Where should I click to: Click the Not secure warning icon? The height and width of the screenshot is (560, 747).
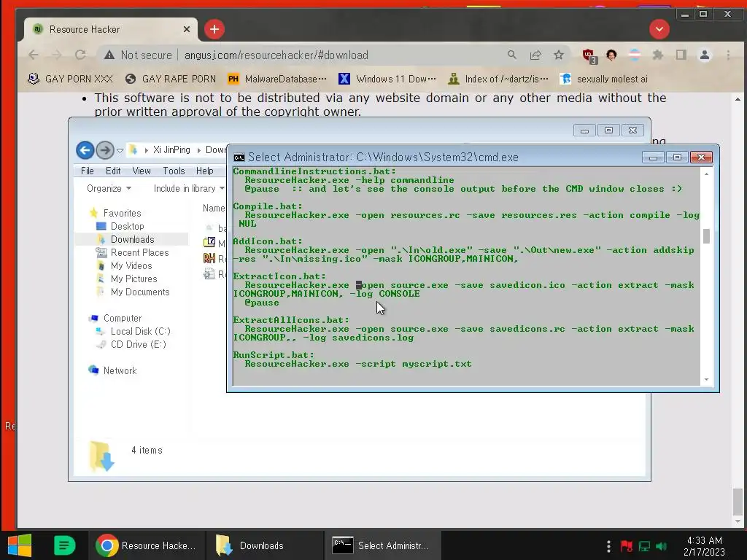point(109,55)
